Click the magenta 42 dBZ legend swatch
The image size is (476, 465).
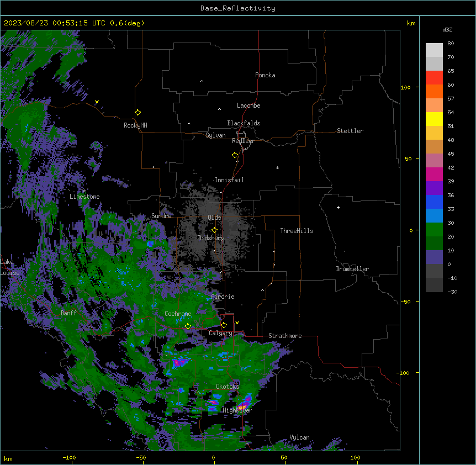pos(434,174)
